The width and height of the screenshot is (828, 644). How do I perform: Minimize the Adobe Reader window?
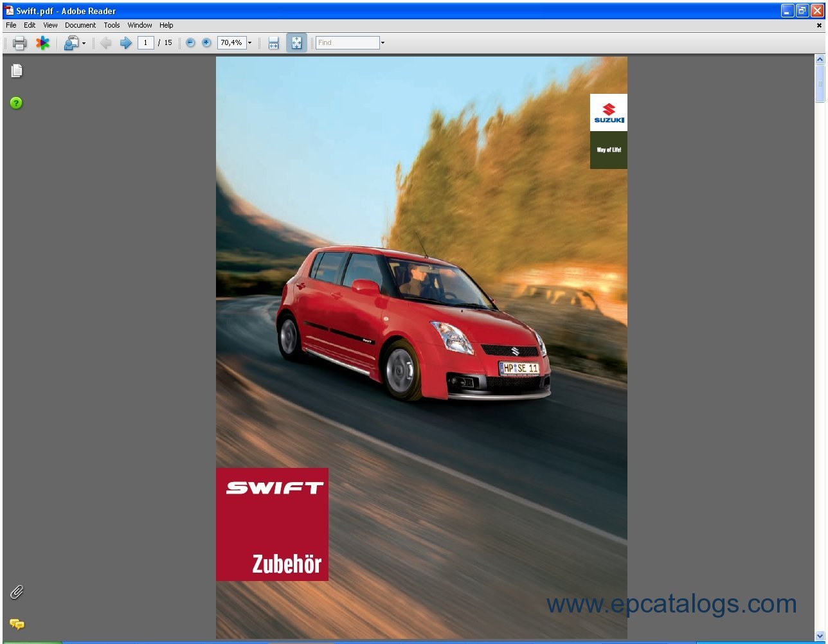[788, 10]
